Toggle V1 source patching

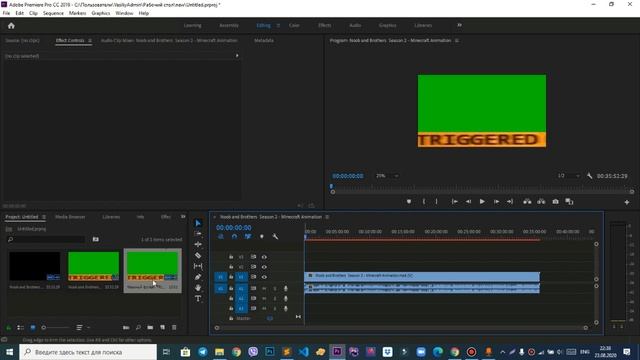(220, 277)
